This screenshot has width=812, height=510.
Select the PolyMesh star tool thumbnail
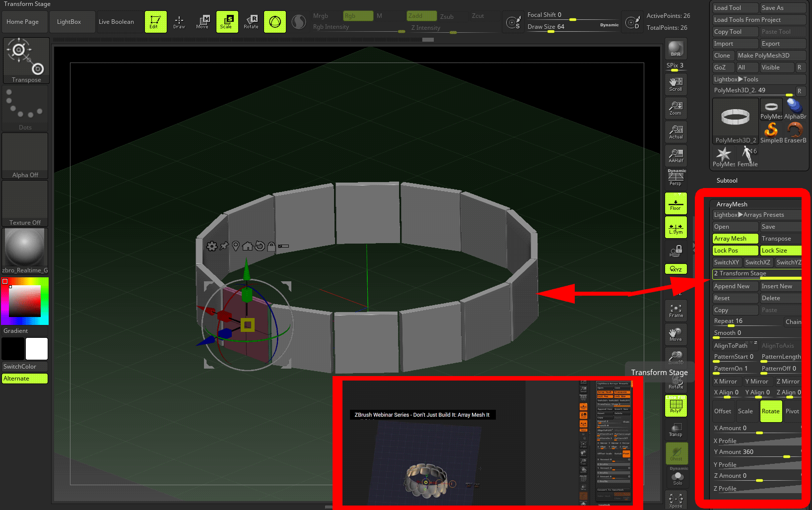[x=724, y=156]
